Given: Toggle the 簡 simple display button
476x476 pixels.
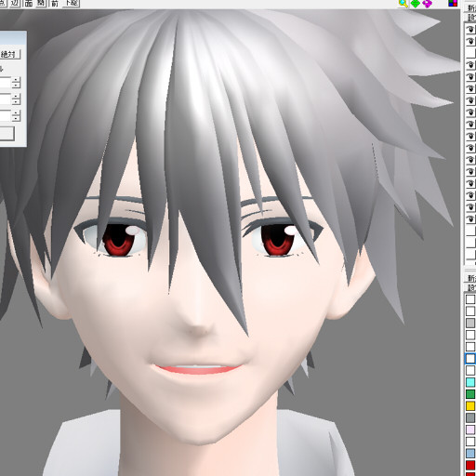Looking at the screenshot, I should [41, 3].
